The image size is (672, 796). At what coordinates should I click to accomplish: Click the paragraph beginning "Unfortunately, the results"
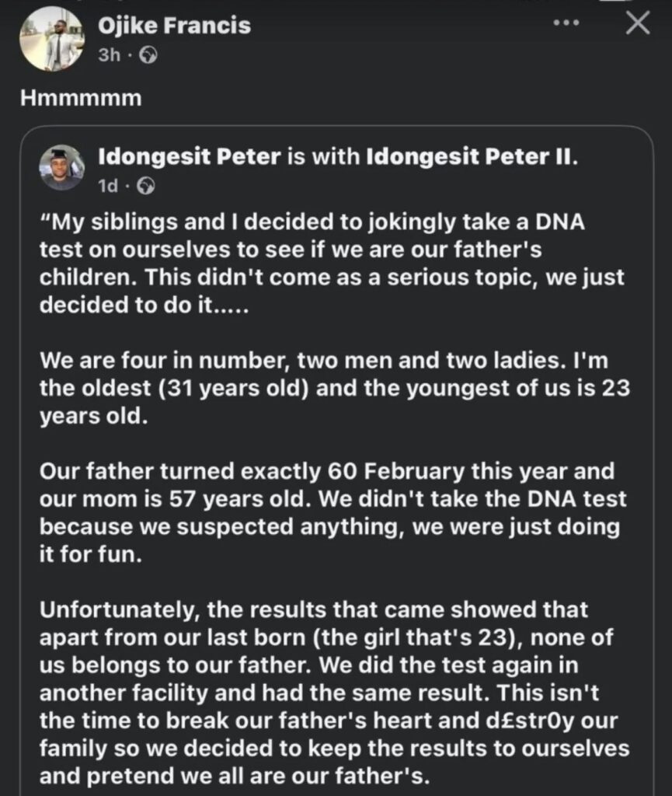point(335,693)
